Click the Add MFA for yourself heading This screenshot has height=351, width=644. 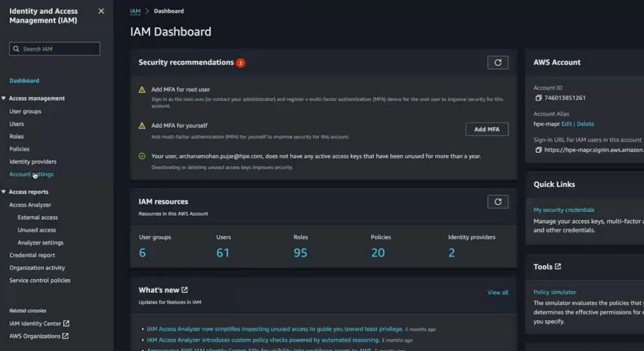pyautogui.click(x=180, y=126)
